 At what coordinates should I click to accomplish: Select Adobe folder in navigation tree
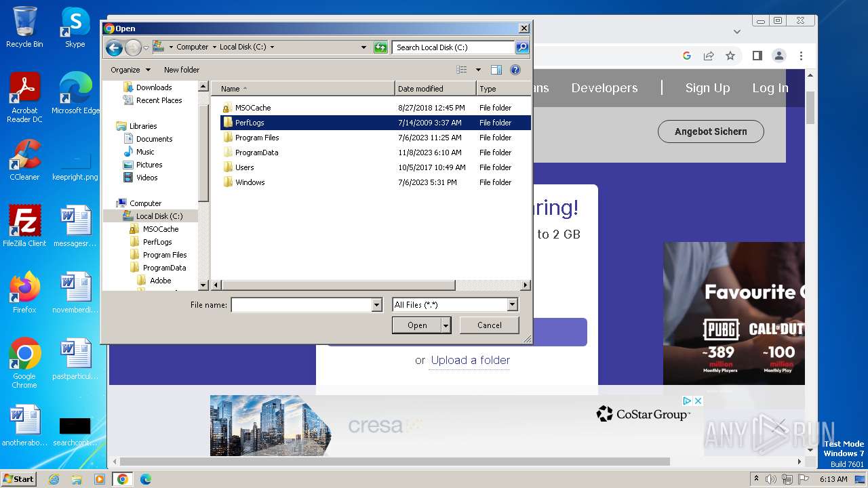pyautogui.click(x=160, y=281)
